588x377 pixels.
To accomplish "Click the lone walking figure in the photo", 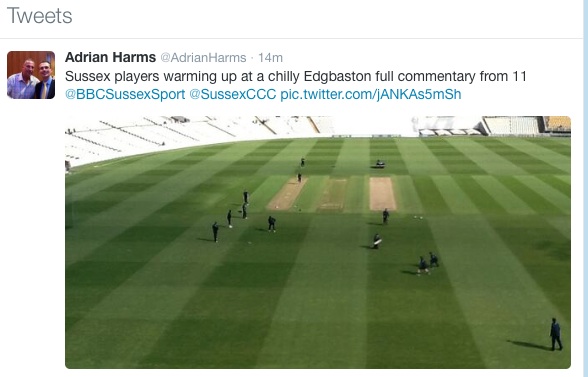I will coord(556,334).
